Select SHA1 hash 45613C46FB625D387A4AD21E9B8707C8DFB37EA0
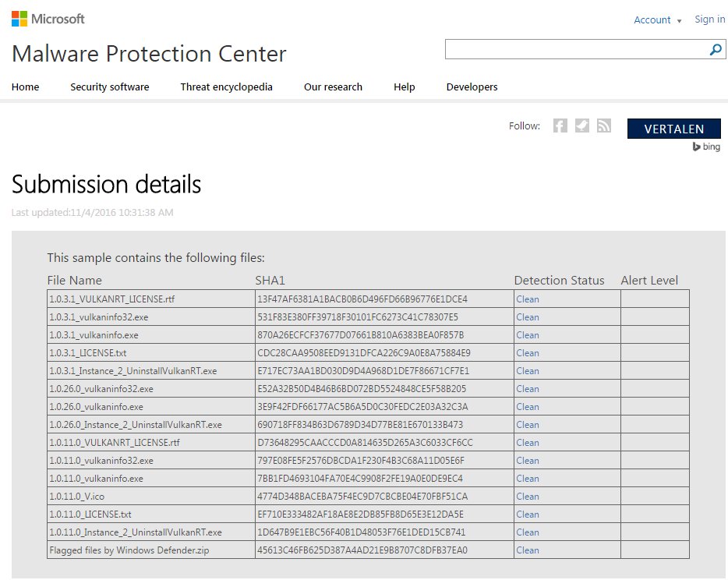The width and height of the screenshot is (728, 587). click(362, 550)
